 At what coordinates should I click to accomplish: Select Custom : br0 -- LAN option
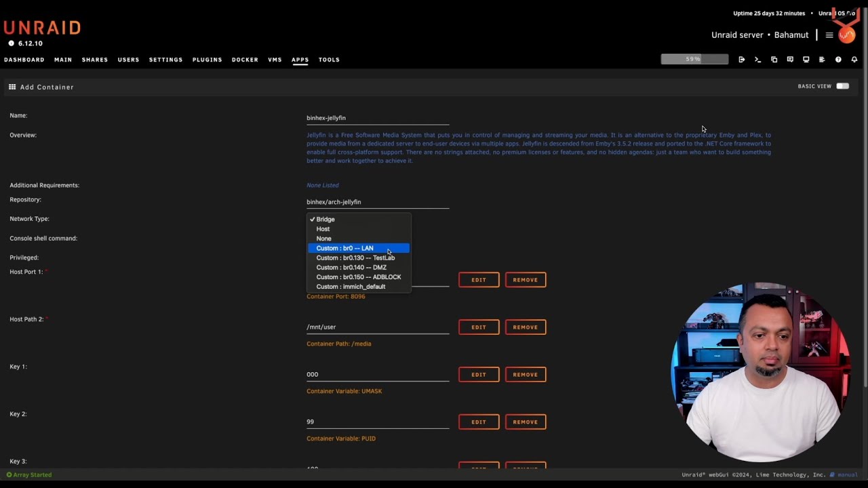coord(359,248)
